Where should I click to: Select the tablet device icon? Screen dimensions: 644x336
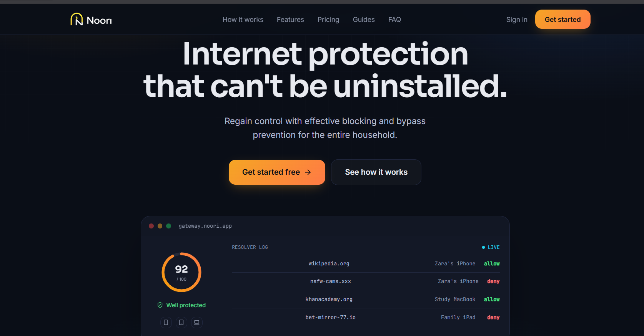point(181,322)
